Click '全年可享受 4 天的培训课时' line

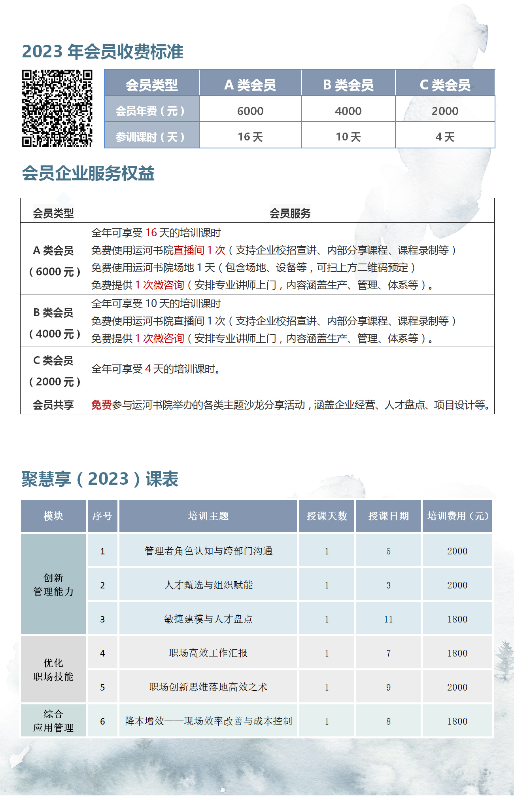click(156, 369)
